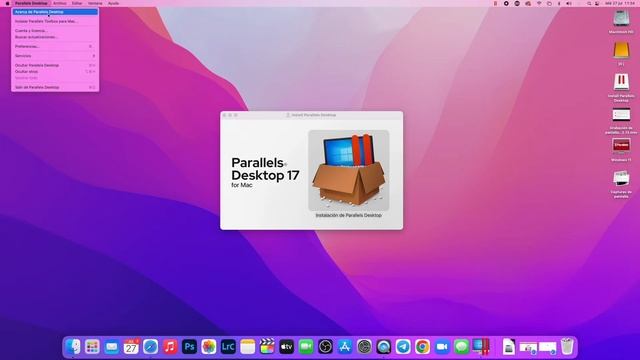The width and height of the screenshot is (640, 360).
Task: Open Spotlight search in menu bar
Action: (x=589, y=3)
